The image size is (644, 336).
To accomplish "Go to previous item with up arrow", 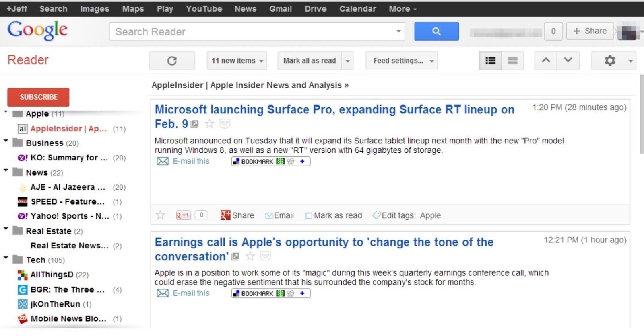I will click(x=546, y=61).
